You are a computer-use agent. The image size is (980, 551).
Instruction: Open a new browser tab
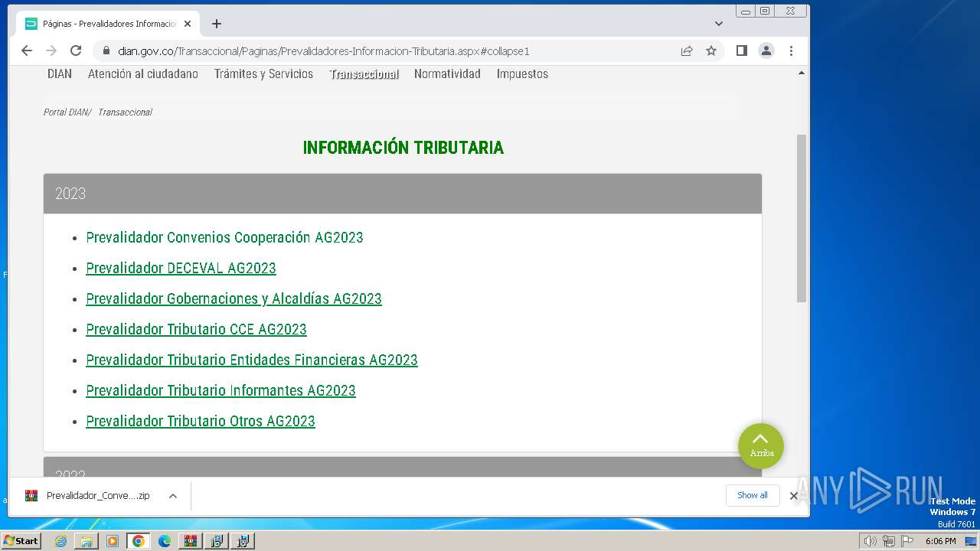217,24
